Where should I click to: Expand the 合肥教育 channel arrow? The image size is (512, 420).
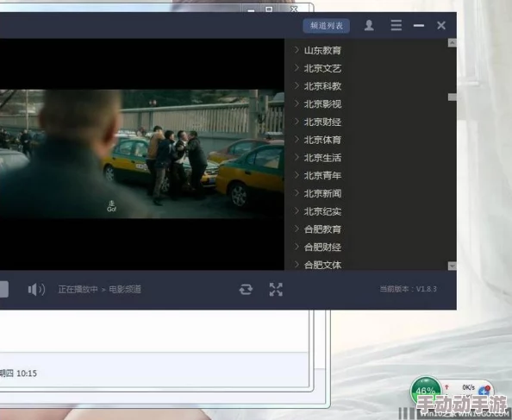pos(297,229)
